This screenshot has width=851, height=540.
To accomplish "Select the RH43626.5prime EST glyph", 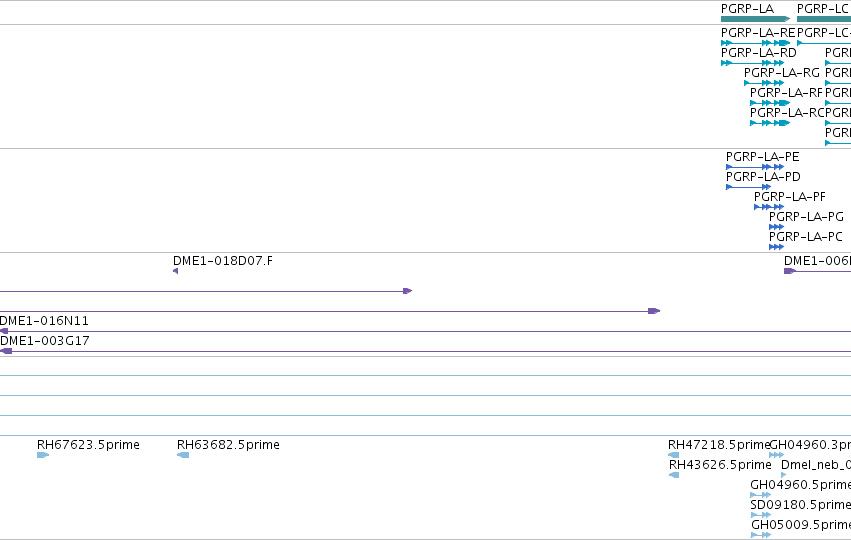I will [674, 475].
